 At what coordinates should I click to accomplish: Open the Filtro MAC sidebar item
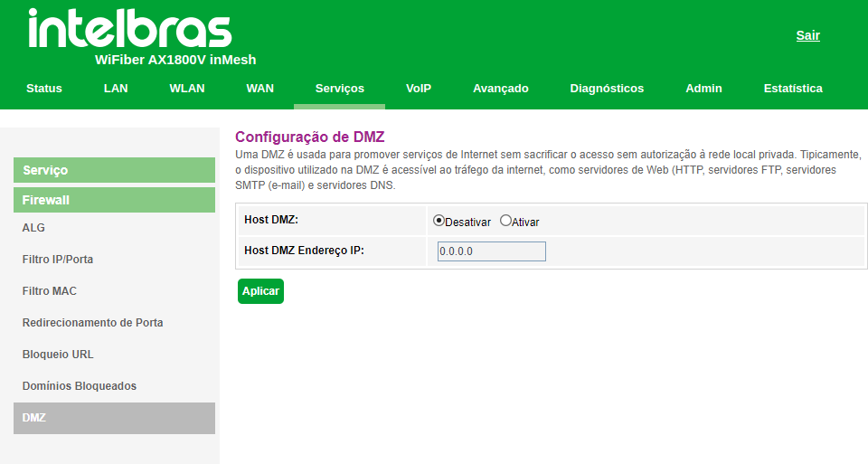[x=49, y=290]
